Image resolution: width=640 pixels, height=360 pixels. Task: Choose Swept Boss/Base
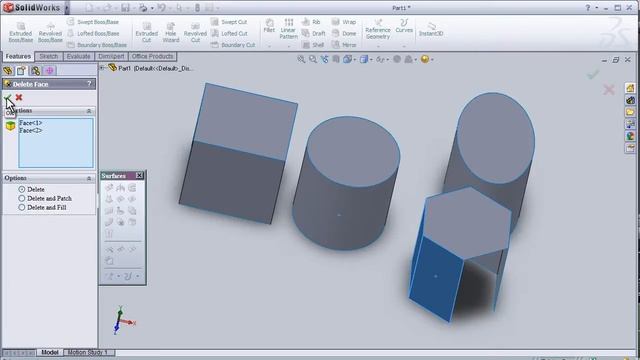click(x=93, y=22)
